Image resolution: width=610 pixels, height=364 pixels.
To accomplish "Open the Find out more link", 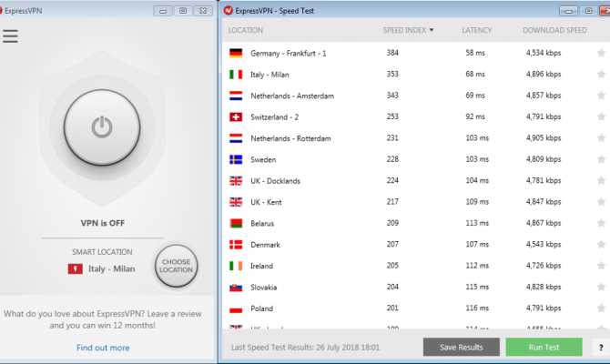I will pyautogui.click(x=103, y=348).
